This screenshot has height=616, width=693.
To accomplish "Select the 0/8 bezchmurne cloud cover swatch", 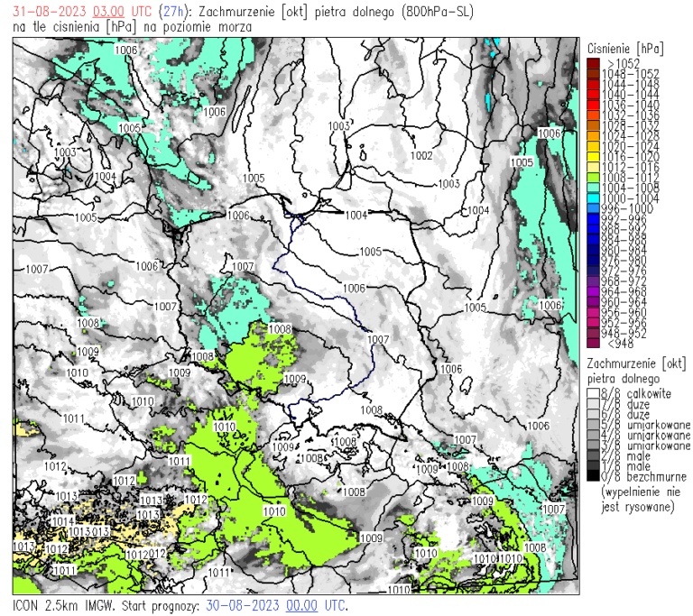I will (x=593, y=476).
